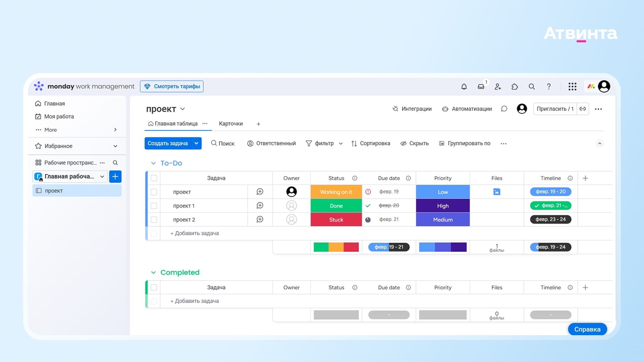Copy the board link icon next to Пригласить
Viewport: 644px width, 362px height.
pyautogui.click(x=583, y=109)
